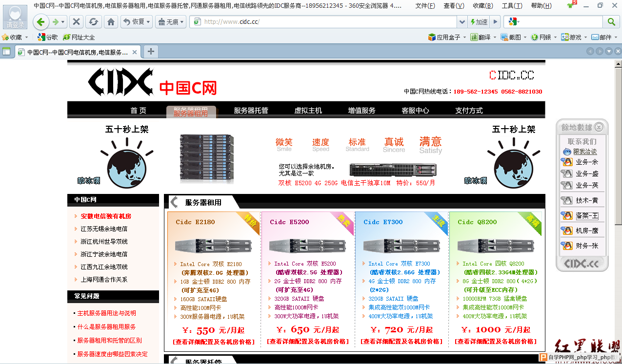Click the 客服中心 navigation item

click(x=415, y=111)
